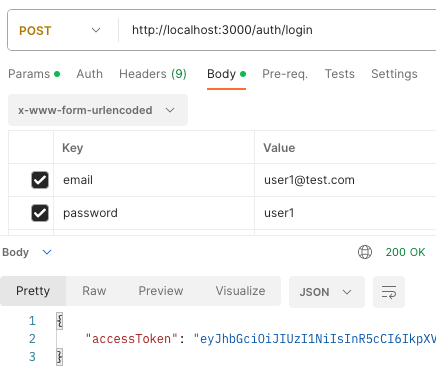Viewport: 436px width, 387px height.
Task: Select the Visualize response view
Action: [x=240, y=291]
